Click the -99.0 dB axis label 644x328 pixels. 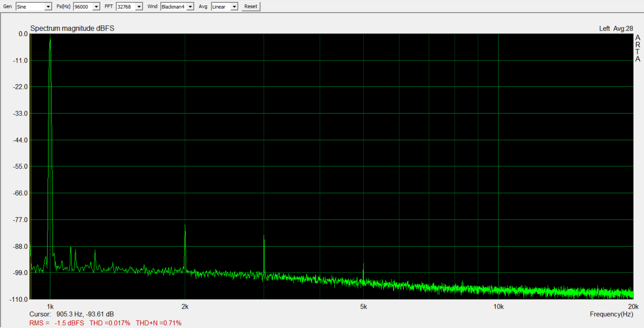[x=20, y=273]
